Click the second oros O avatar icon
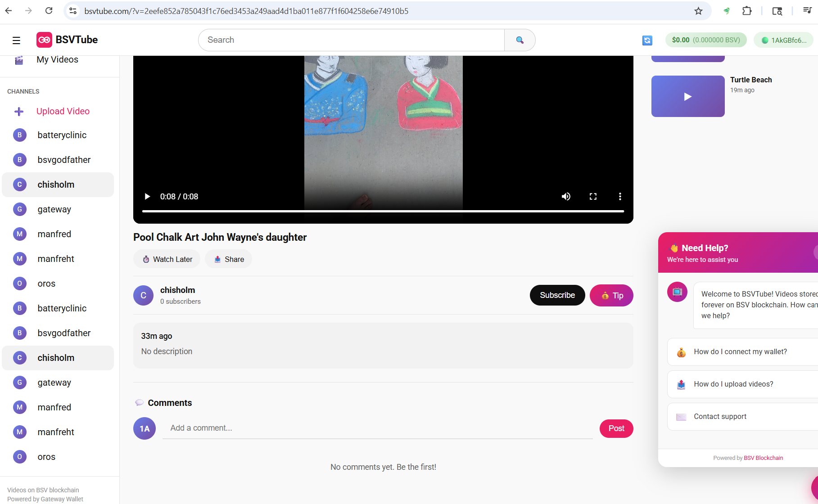Viewport: 818px width, 504px height. coord(19,457)
